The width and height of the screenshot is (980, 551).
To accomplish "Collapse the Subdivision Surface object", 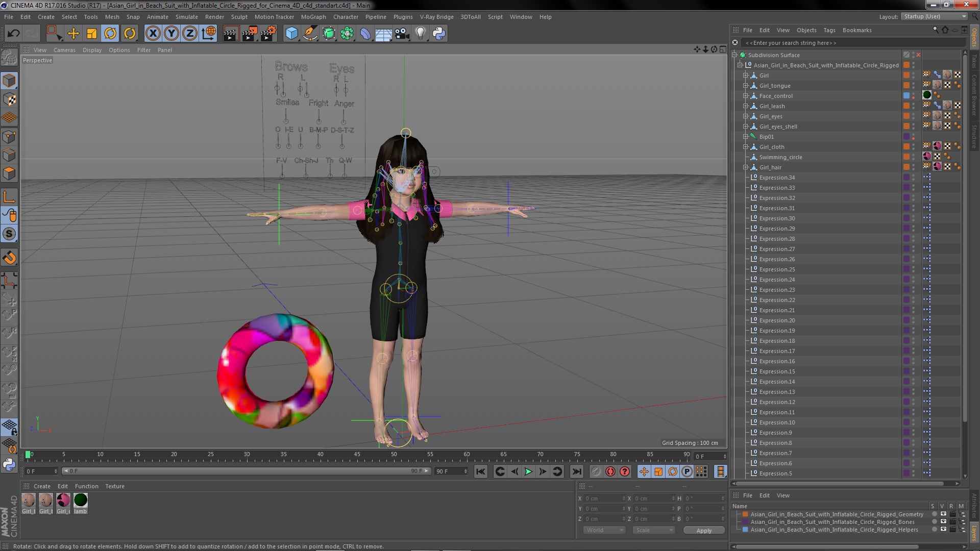I will click(734, 55).
